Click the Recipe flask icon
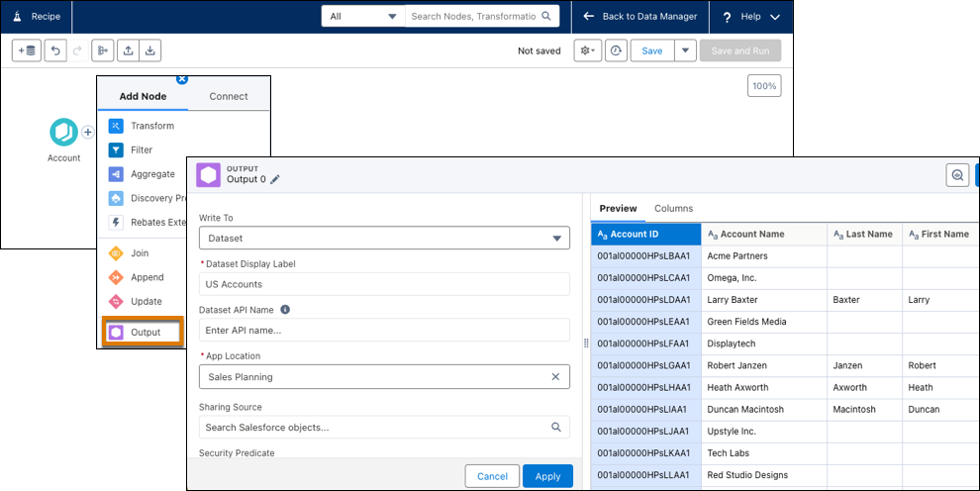 pos(17,16)
